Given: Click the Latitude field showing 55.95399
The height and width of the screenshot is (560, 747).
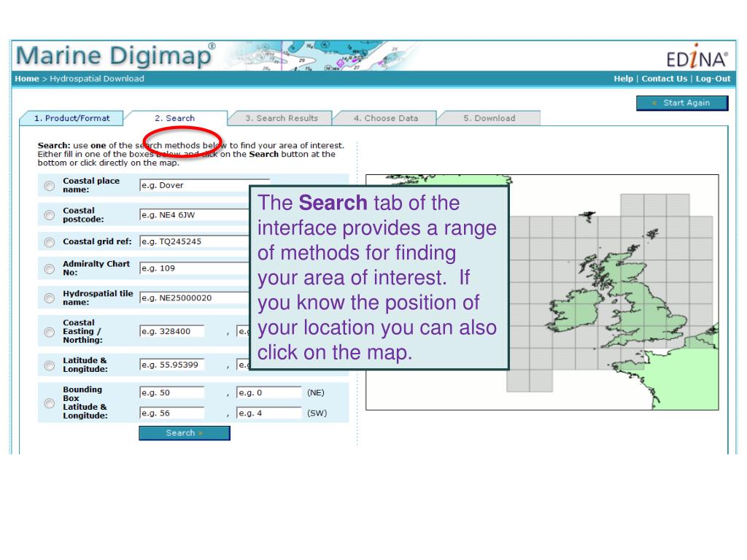Looking at the screenshot, I should (x=172, y=365).
